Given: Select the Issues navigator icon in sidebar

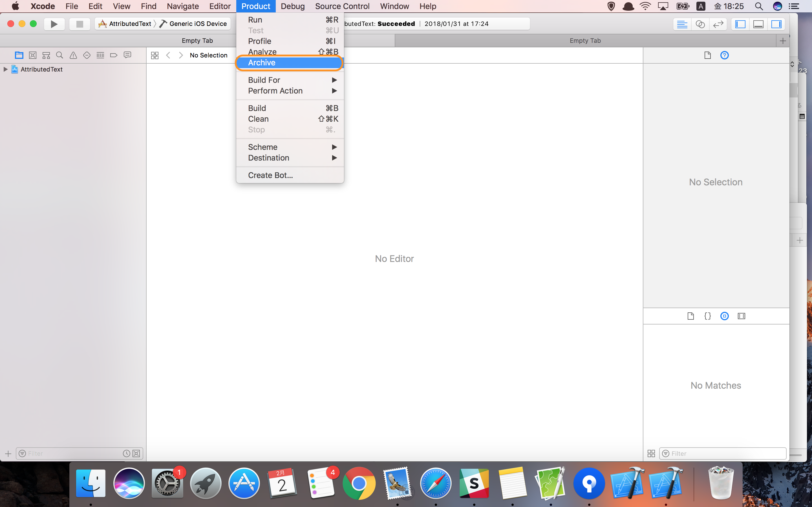Looking at the screenshot, I should (72, 55).
